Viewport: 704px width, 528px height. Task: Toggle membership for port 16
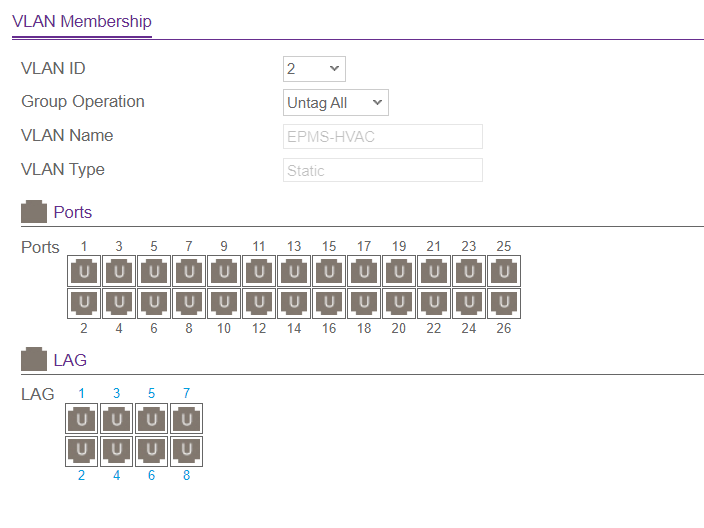click(x=329, y=303)
